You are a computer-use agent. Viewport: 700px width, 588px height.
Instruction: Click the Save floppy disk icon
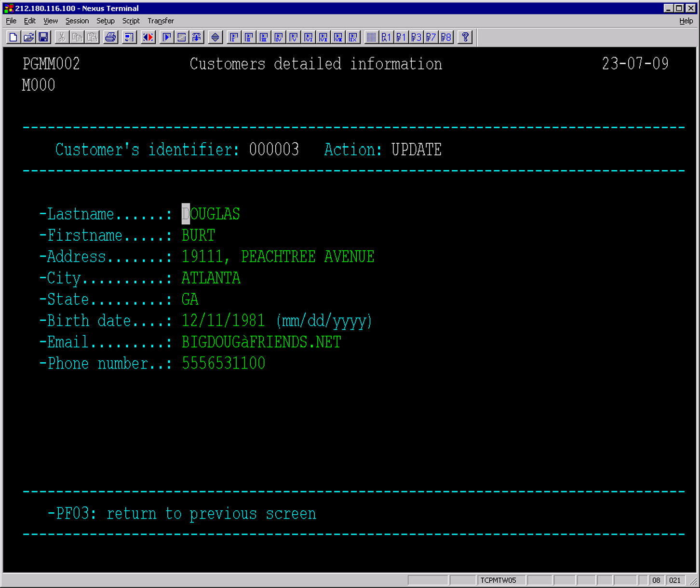click(43, 37)
